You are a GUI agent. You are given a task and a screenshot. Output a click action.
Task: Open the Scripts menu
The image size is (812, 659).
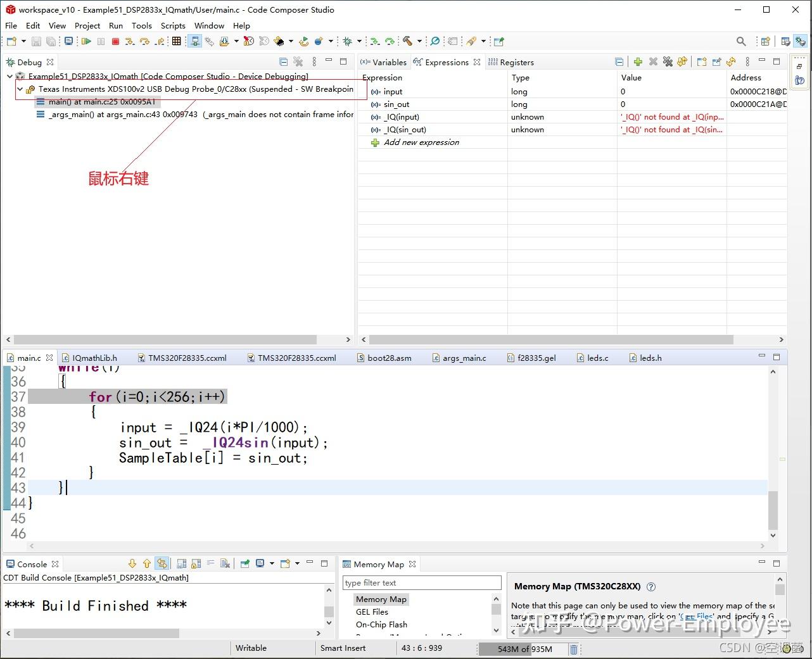(172, 25)
